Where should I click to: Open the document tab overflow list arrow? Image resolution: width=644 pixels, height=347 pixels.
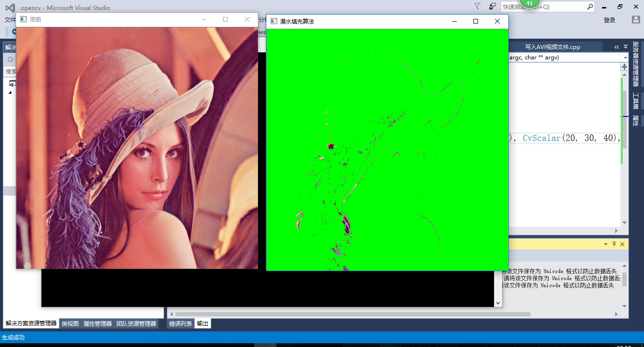click(x=626, y=47)
